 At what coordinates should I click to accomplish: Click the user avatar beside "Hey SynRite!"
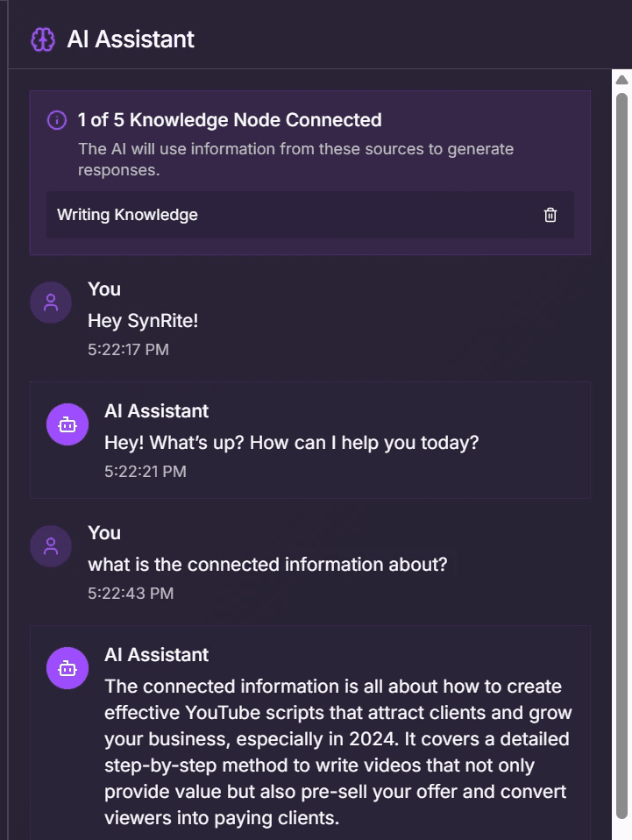point(51,303)
